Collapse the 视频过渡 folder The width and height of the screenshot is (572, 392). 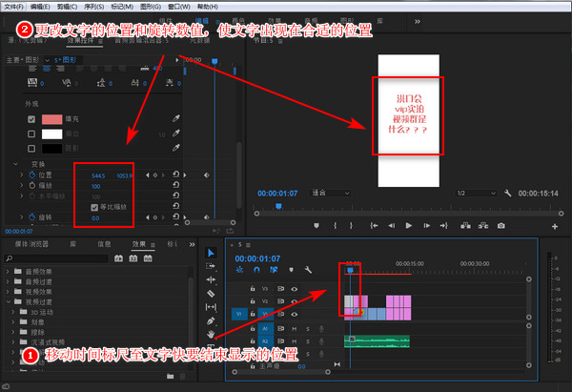click(x=8, y=301)
